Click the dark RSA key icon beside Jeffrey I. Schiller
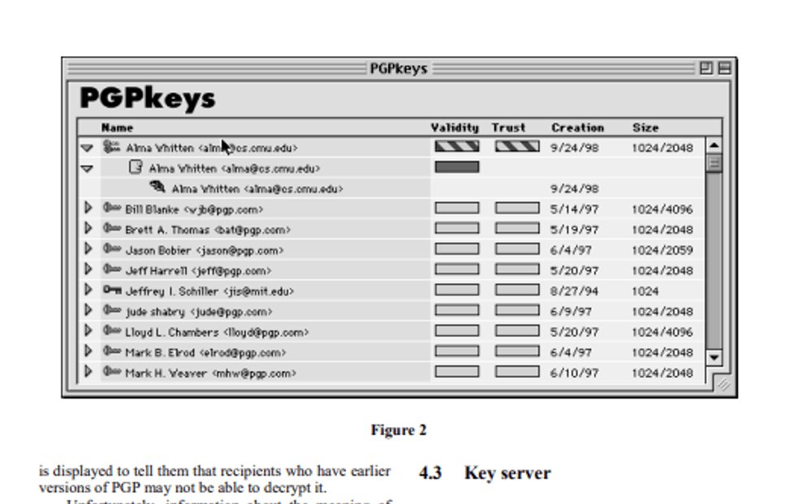This screenshot has height=504, width=812. [112, 290]
